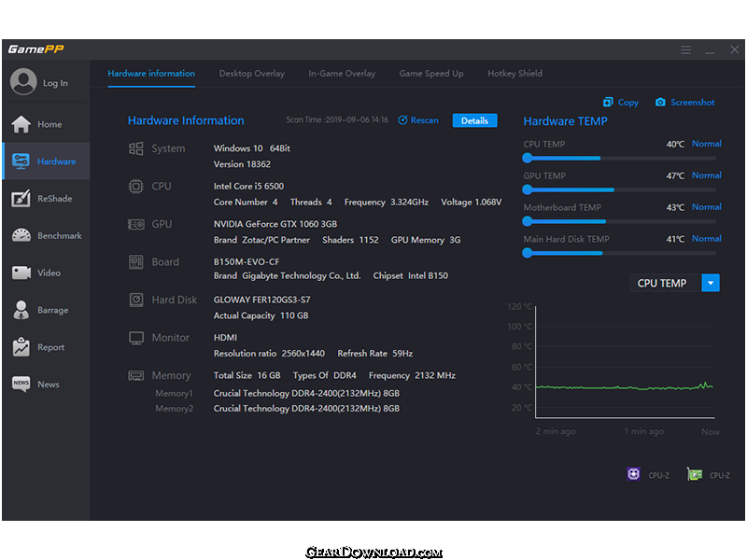This screenshot has width=747, height=560.
Task: Click the CPU TEMP slider bar
Action: 619,158
